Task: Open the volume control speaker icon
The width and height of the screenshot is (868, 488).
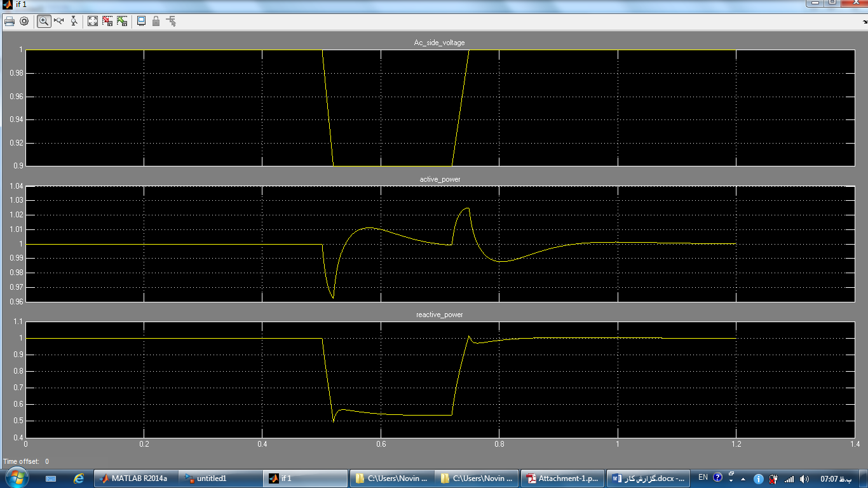Action: [x=804, y=478]
